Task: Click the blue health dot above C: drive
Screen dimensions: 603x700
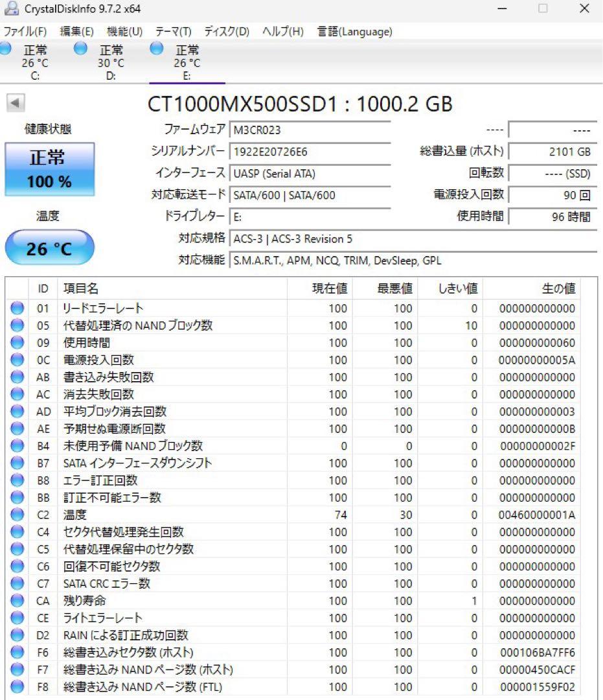Action: pos(5,49)
